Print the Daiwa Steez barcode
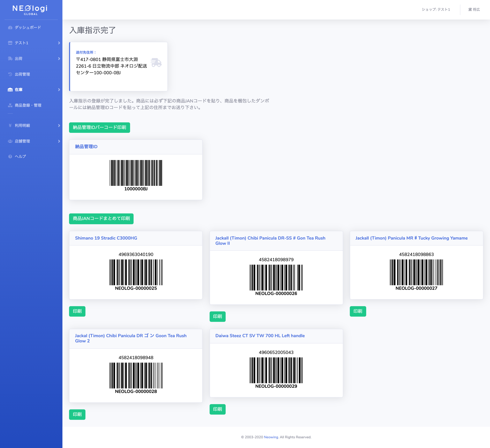The width and height of the screenshot is (490, 448). [217, 409]
